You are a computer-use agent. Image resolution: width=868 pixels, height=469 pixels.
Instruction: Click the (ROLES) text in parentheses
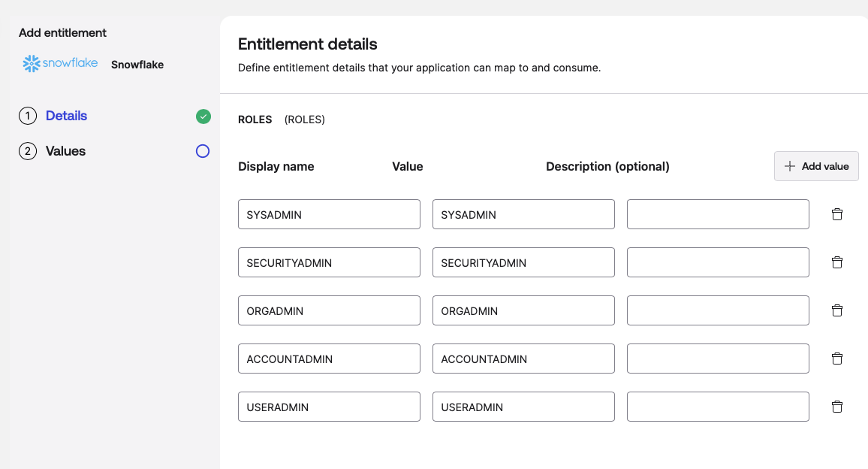point(304,120)
